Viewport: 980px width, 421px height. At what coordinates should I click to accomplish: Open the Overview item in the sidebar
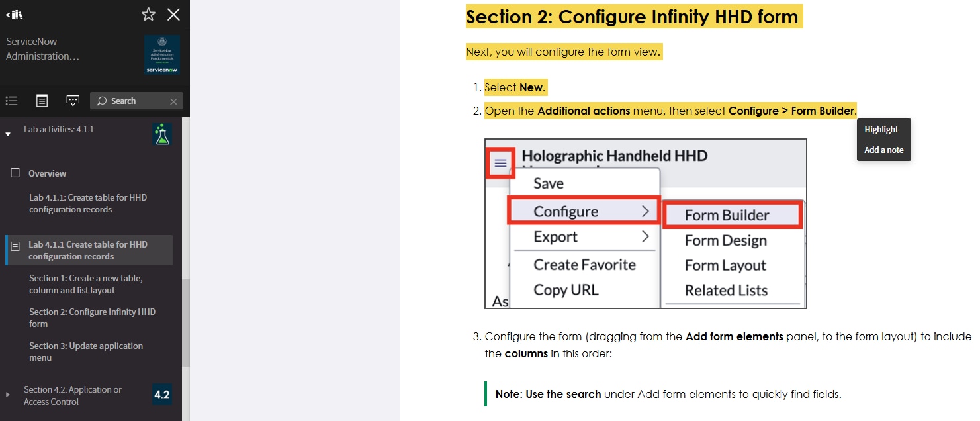[x=47, y=173]
